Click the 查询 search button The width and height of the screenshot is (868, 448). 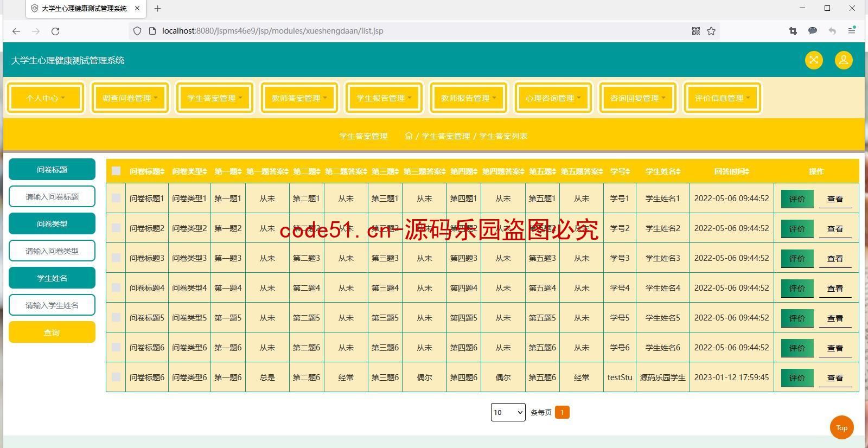(52, 332)
